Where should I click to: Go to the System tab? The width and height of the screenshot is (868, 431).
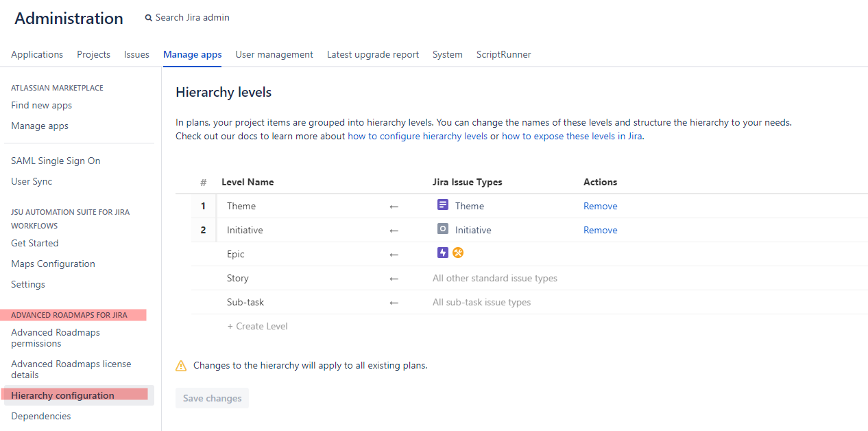click(447, 55)
